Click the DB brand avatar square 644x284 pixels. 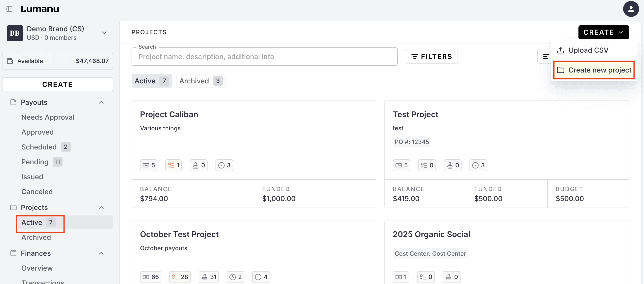(15, 33)
